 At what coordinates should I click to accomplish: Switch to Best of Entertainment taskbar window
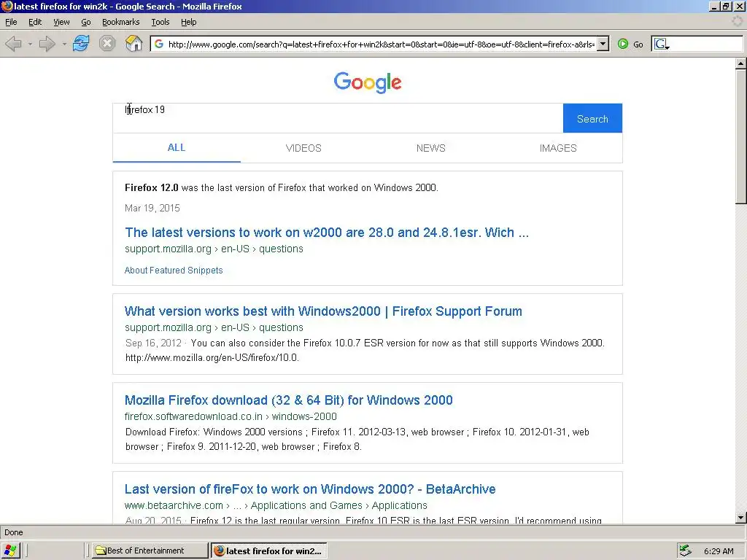pos(150,551)
